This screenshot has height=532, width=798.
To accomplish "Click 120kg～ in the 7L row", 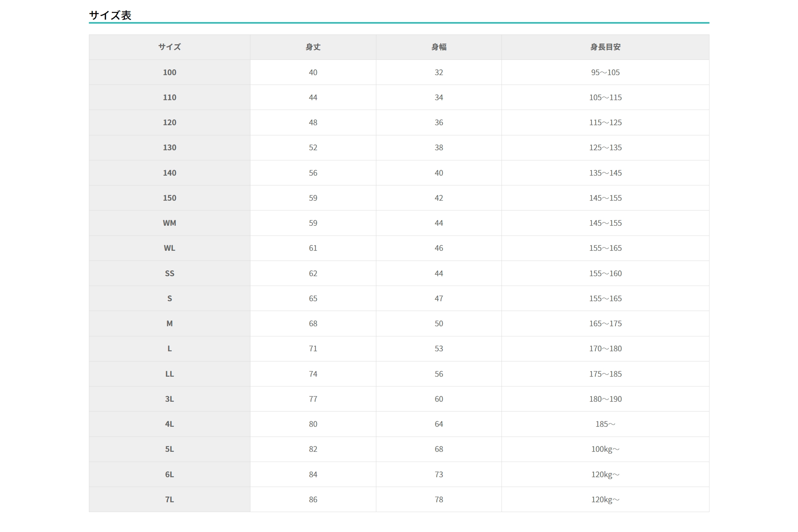I will coord(605,499).
